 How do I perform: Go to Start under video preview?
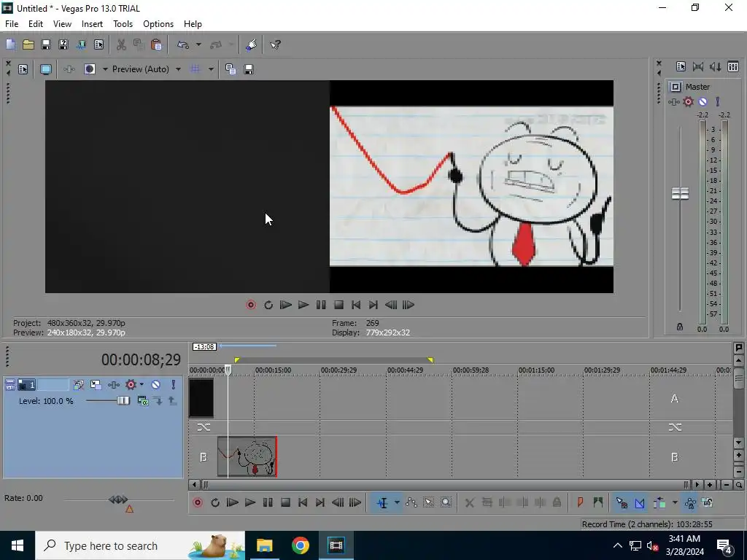pyautogui.click(x=356, y=305)
